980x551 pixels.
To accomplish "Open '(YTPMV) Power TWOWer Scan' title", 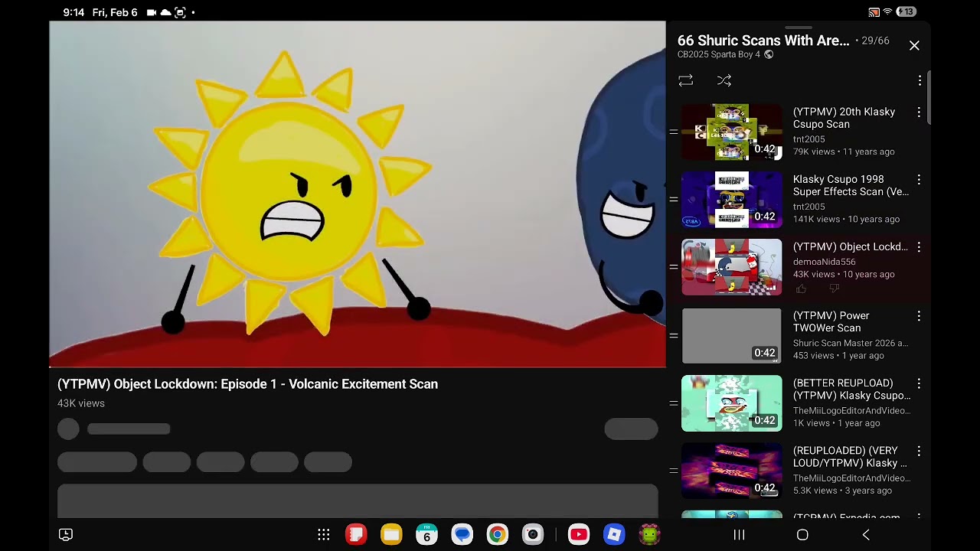I will point(831,321).
